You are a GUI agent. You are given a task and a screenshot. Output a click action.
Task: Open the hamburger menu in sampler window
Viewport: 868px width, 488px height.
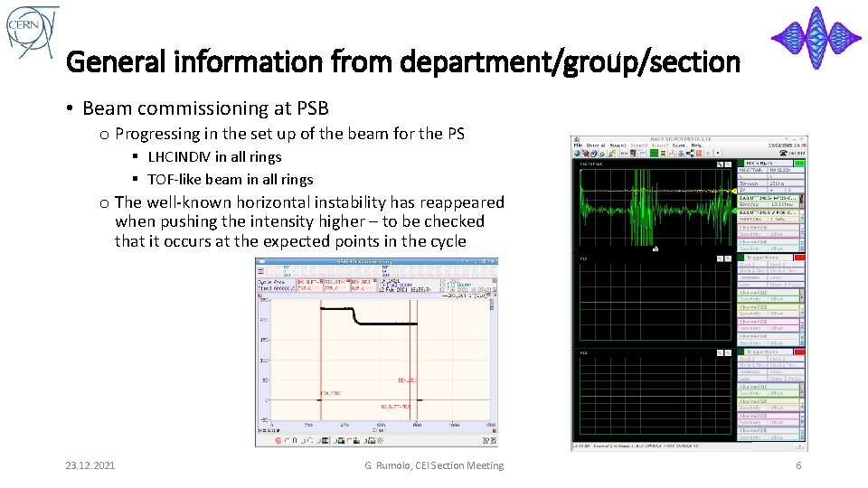coord(260,271)
